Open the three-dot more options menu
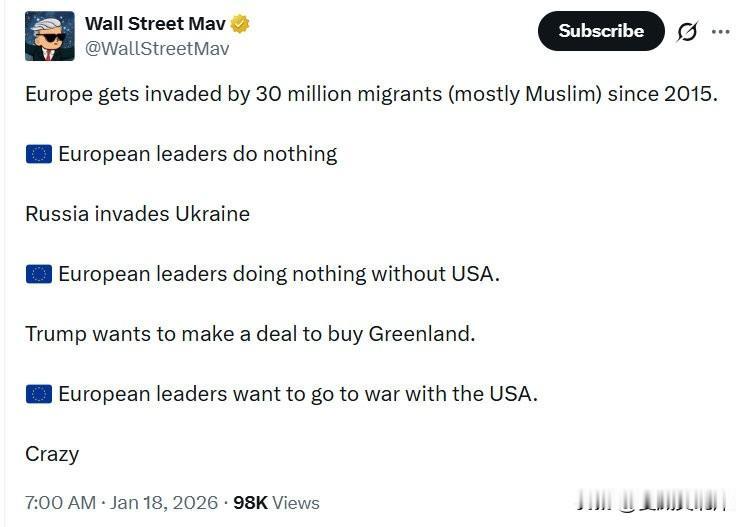Screen dimensions: 747x527 click(720, 32)
